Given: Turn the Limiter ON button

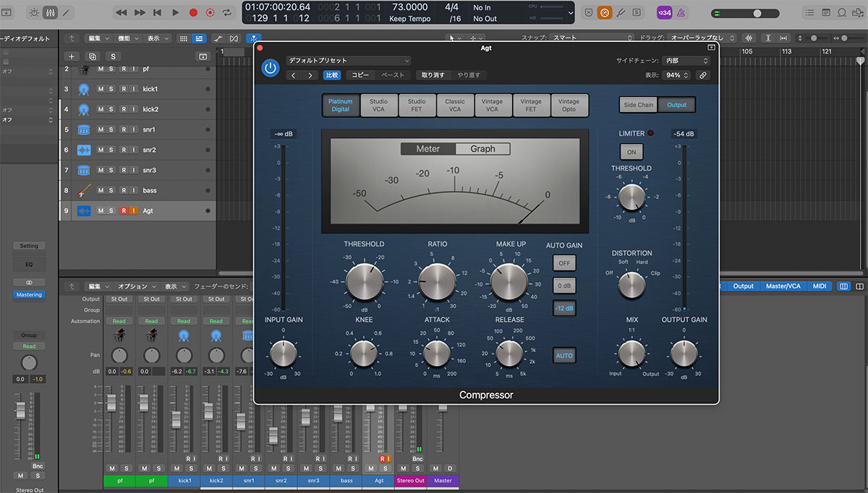Looking at the screenshot, I should pyautogui.click(x=631, y=152).
